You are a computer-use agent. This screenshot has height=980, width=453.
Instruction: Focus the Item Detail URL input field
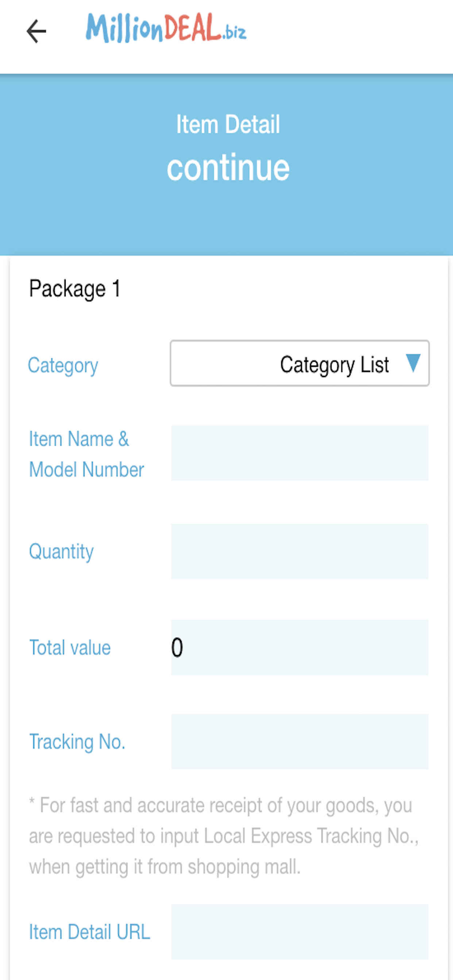point(299,932)
